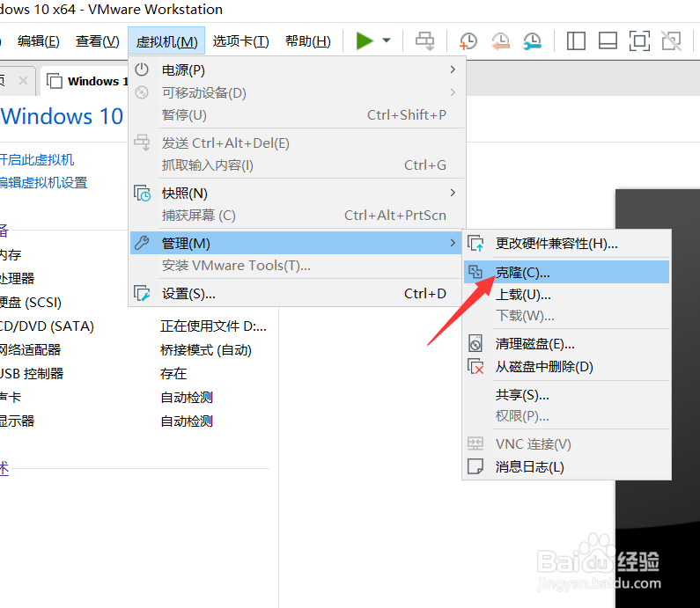Click the 桥接模式 (自动) value
The image size is (700, 608).
click(x=206, y=349)
